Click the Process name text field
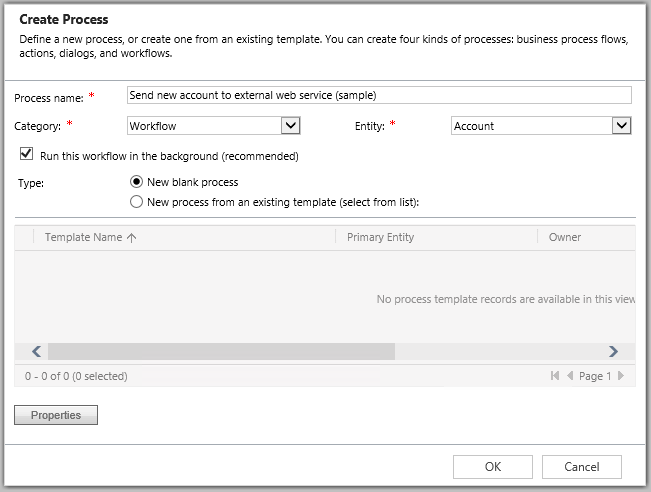Viewport: 651px width, 492px height. (x=379, y=95)
